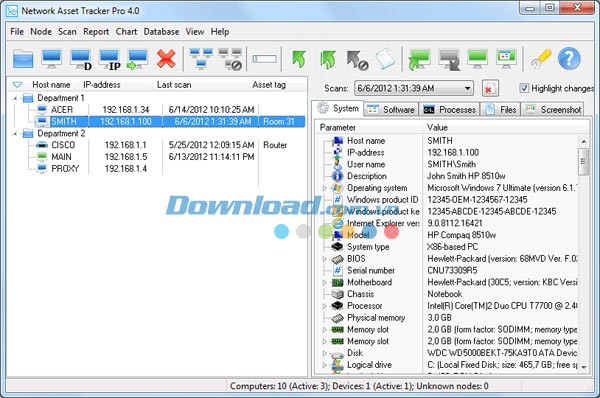
Task: Click the blue question mark help icon
Action: (x=569, y=59)
